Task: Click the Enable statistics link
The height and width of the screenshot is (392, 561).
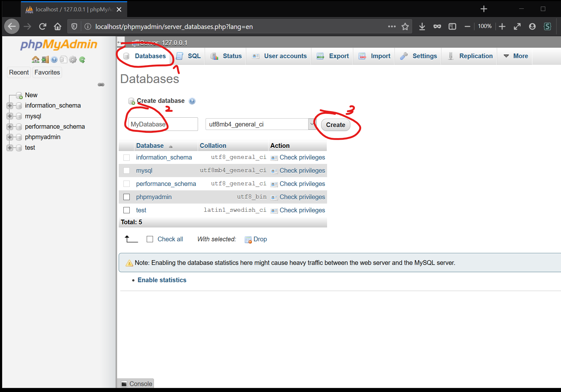Action: [162, 280]
